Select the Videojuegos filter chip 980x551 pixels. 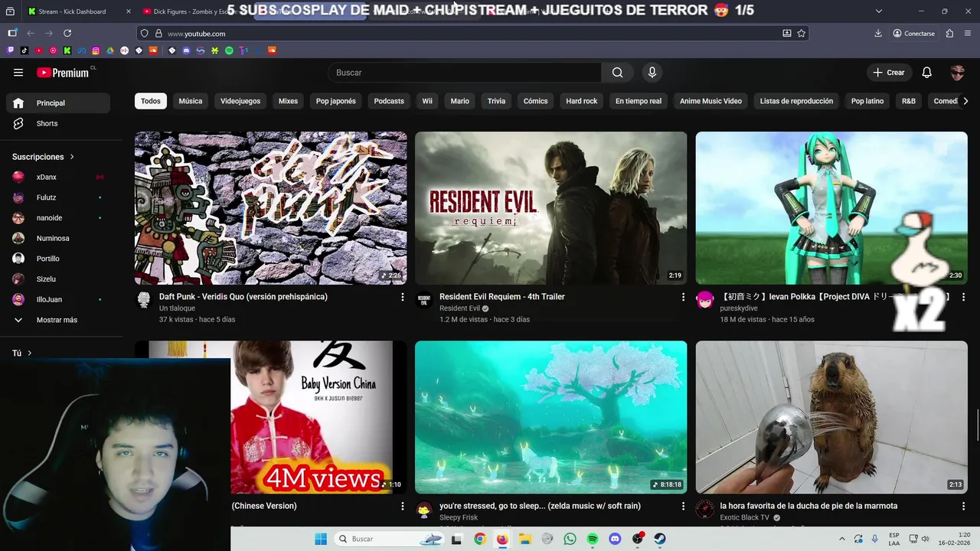click(240, 101)
